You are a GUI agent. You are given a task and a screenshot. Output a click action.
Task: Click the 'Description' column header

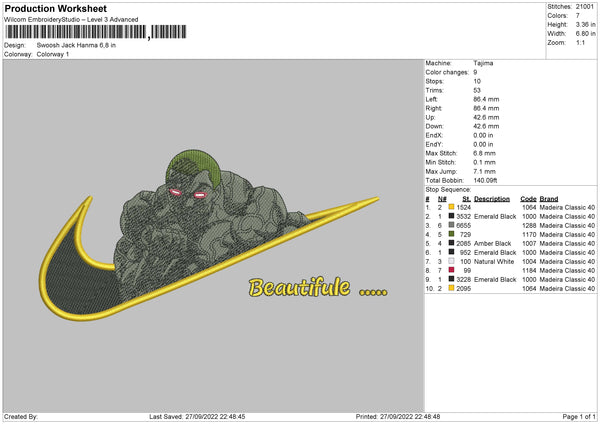point(492,199)
